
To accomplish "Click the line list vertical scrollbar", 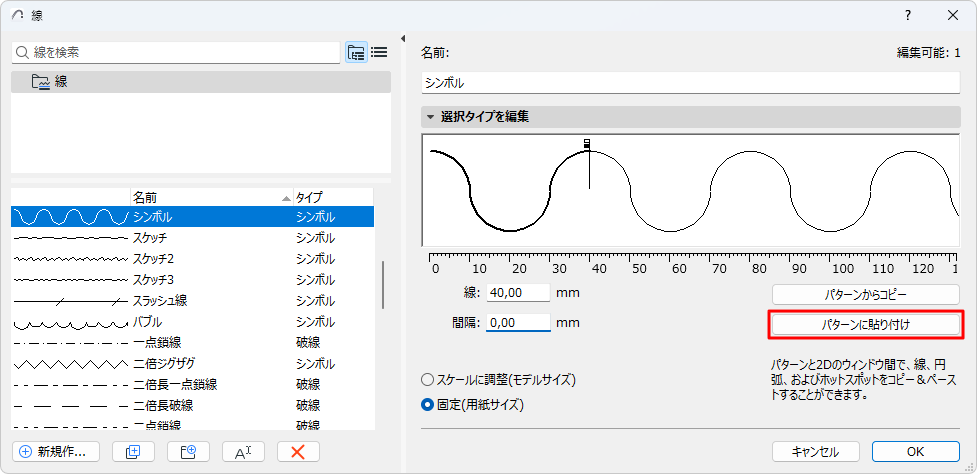I will 383,286.
